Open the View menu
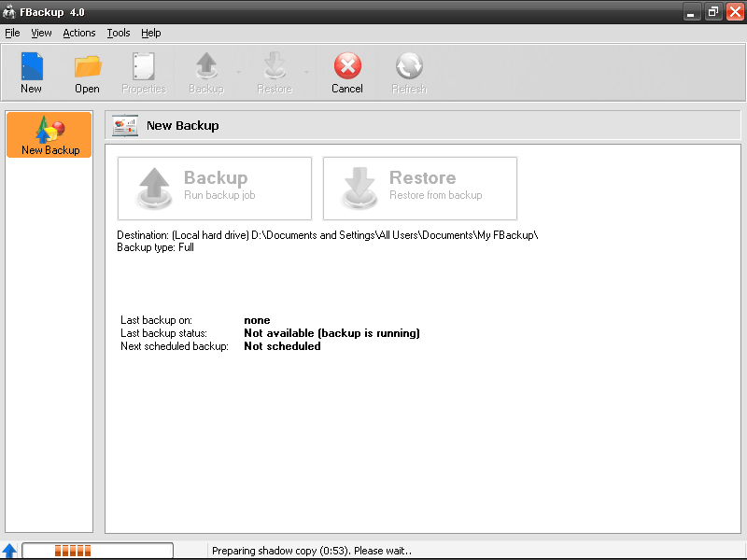747x560 pixels. coord(41,33)
